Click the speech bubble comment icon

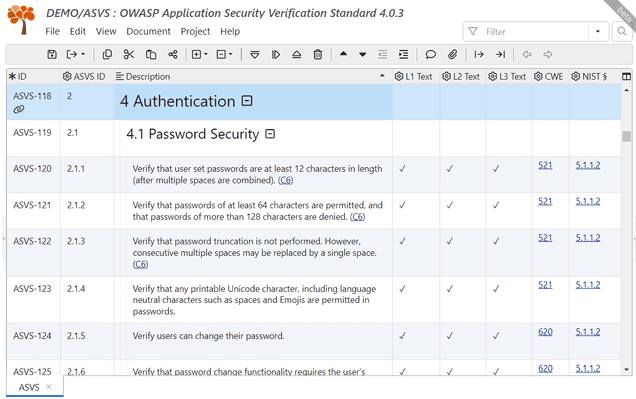click(x=430, y=54)
